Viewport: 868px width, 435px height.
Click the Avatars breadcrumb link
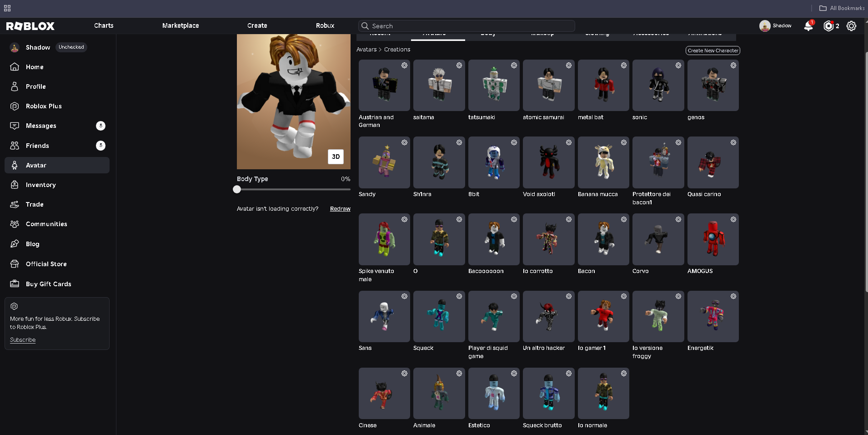(366, 50)
